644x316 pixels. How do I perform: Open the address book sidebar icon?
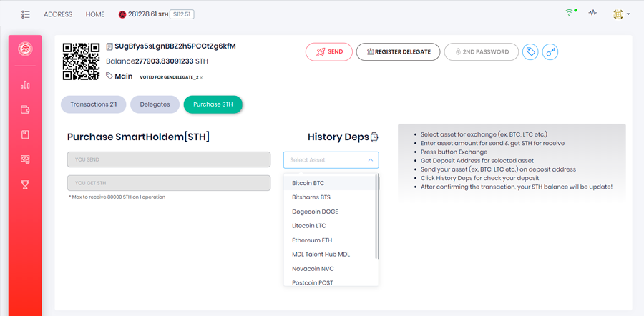click(x=25, y=134)
